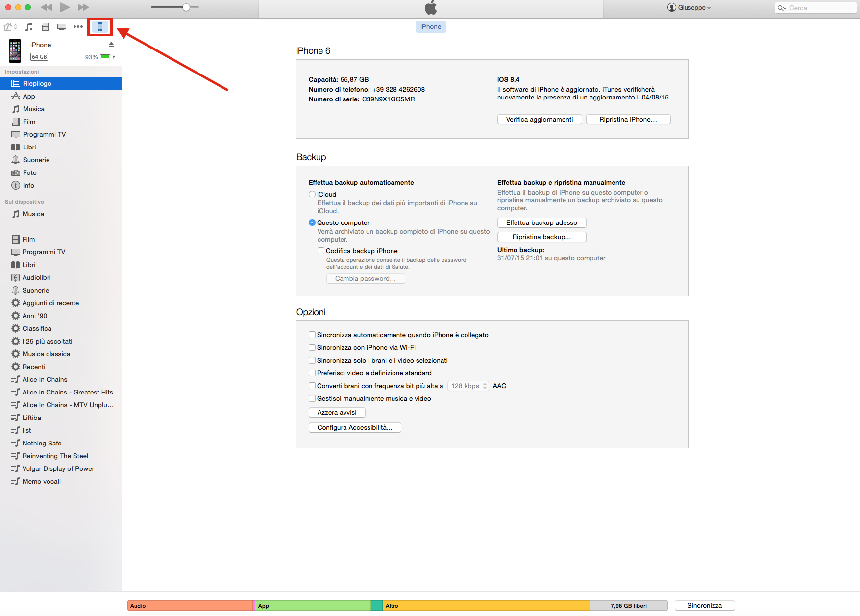Click the Cerca search field
Viewport: 860px width, 616px height.
[815, 8]
